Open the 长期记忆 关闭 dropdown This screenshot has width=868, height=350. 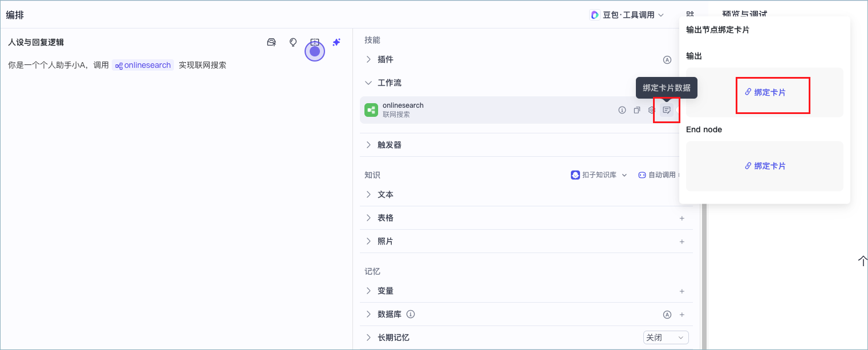coord(666,337)
